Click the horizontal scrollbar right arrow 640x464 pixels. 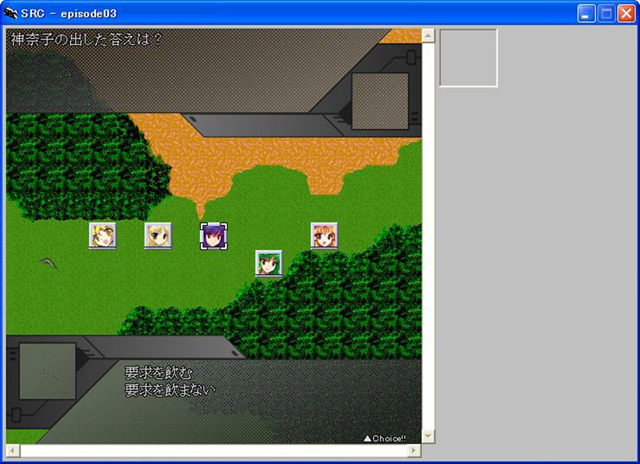(x=414, y=451)
